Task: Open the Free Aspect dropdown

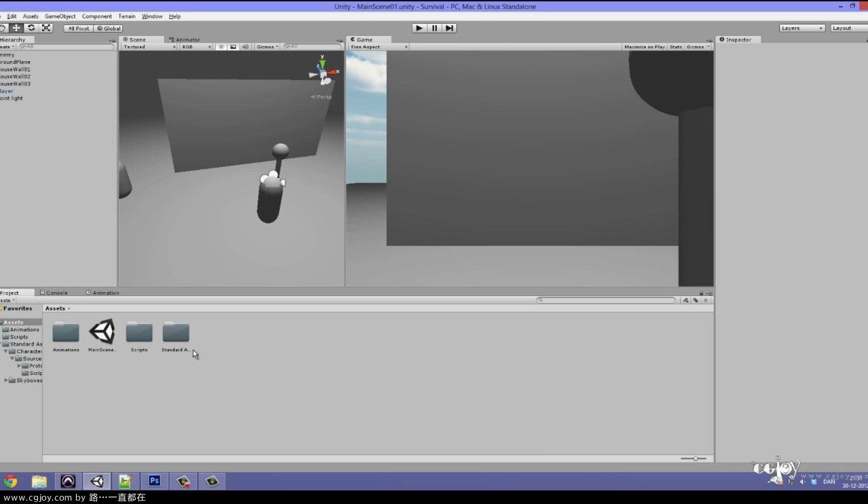Action: 379,47
